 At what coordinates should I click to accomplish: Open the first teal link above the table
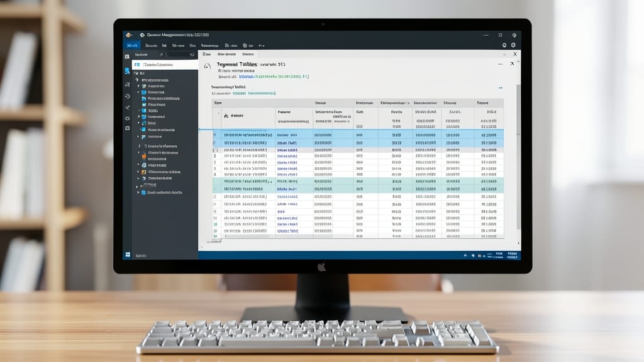238,93
